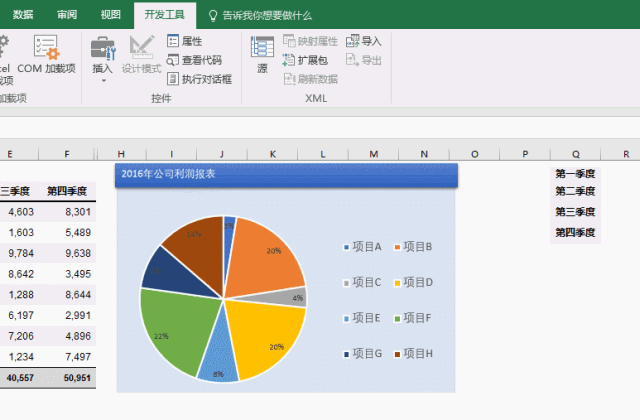Select cell with value 9,784

tap(20, 253)
